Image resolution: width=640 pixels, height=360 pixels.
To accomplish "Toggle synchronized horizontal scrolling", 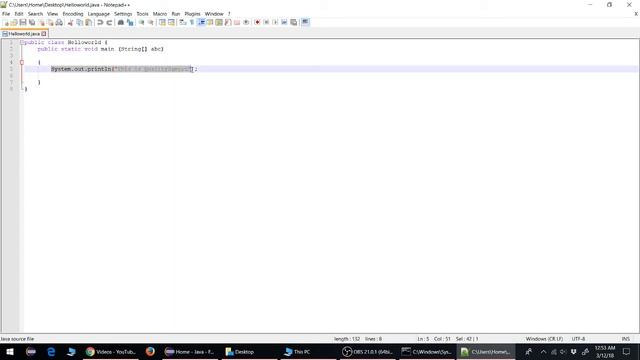I will 171,22.
